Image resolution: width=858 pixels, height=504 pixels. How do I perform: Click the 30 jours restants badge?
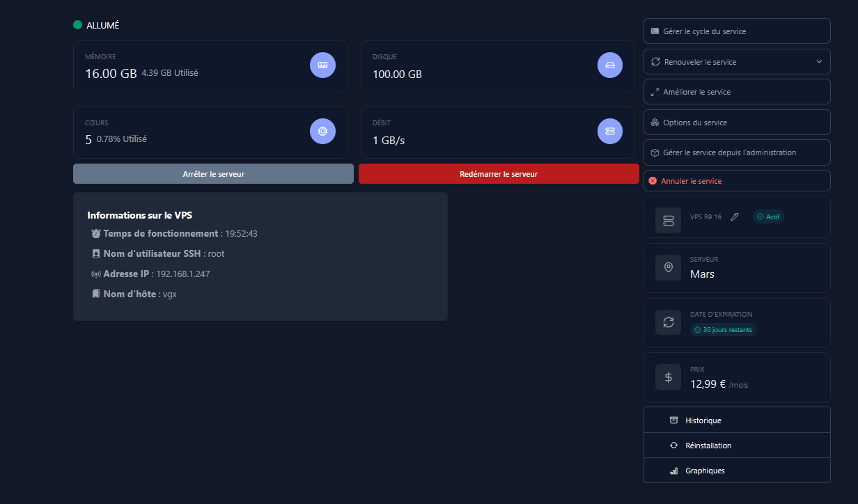point(723,330)
